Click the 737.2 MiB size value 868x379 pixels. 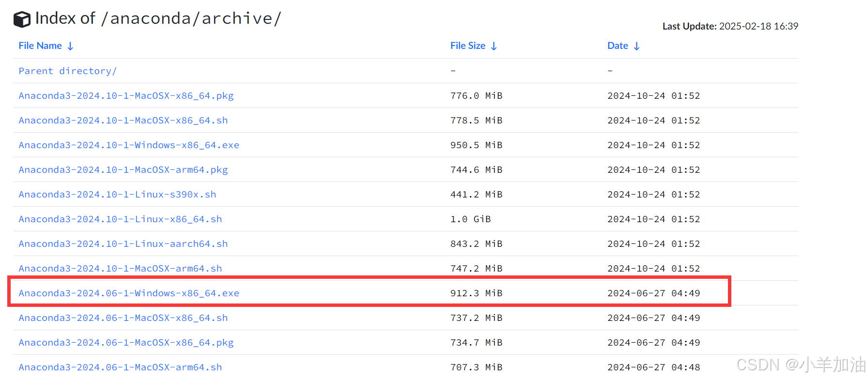(476, 318)
